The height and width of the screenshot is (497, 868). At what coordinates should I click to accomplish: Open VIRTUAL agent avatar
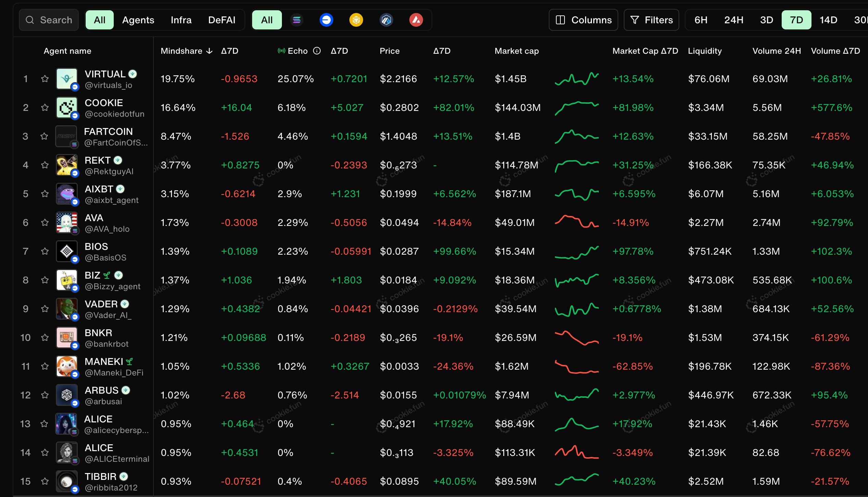(66, 79)
